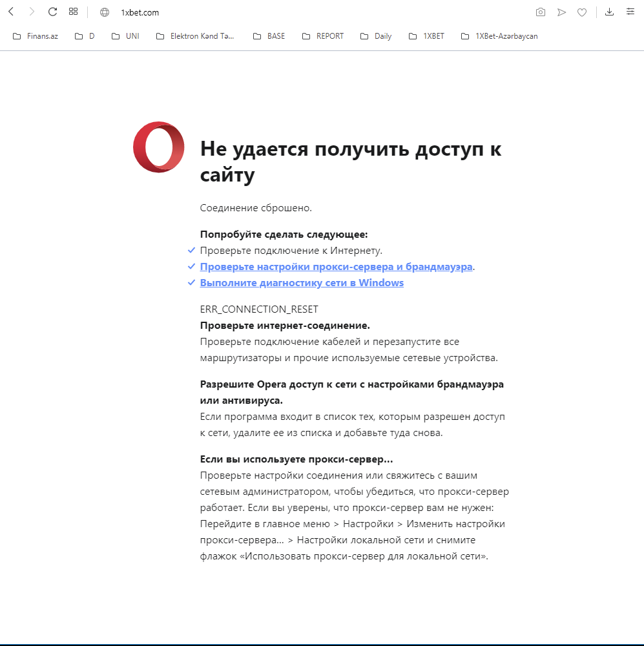Click link Проверьте настройки прокси-сервера и брандмауэра
This screenshot has width=644, height=646.
[x=337, y=267]
